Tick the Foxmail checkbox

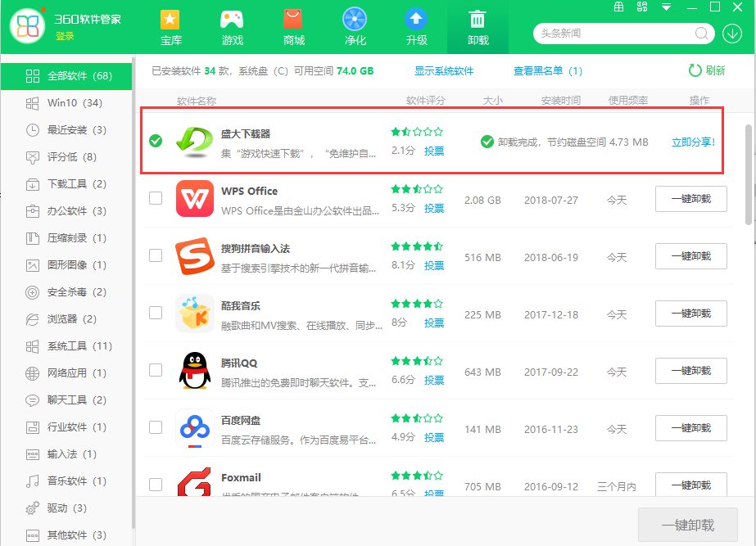tap(156, 485)
